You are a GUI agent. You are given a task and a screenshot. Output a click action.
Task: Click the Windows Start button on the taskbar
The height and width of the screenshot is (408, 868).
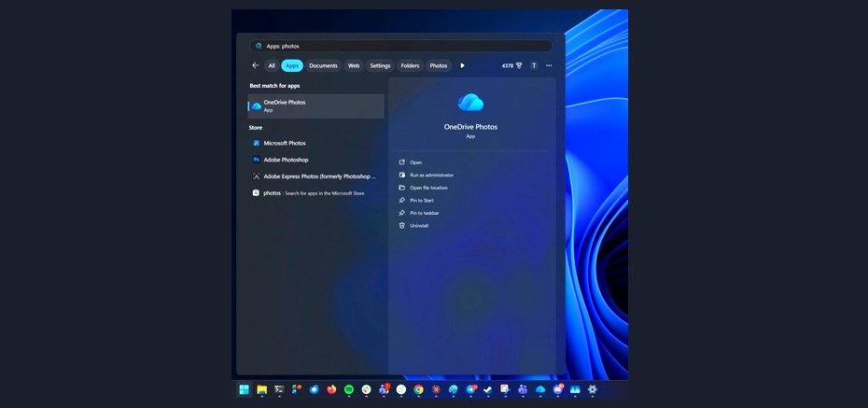[x=245, y=389]
